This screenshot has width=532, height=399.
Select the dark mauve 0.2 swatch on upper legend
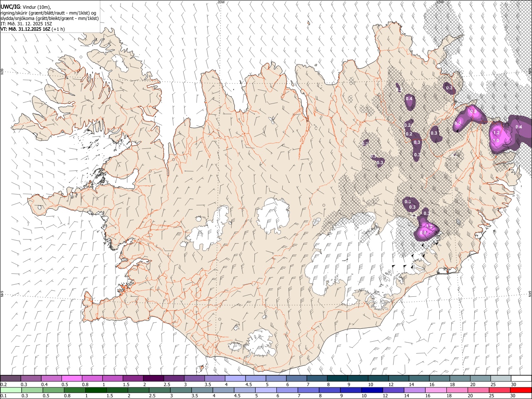click(10, 379)
